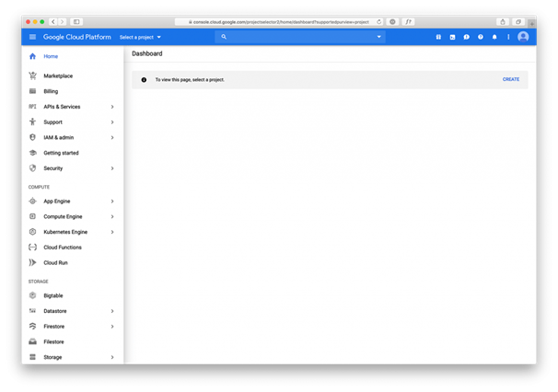
Task: Open the vertical three-dot settings menu
Action: pos(508,37)
